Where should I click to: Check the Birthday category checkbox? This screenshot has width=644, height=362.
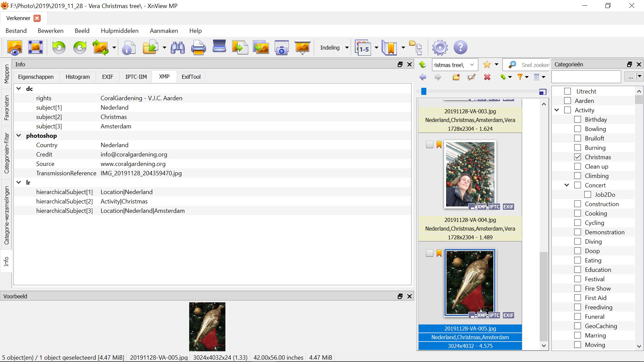pyautogui.click(x=578, y=119)
